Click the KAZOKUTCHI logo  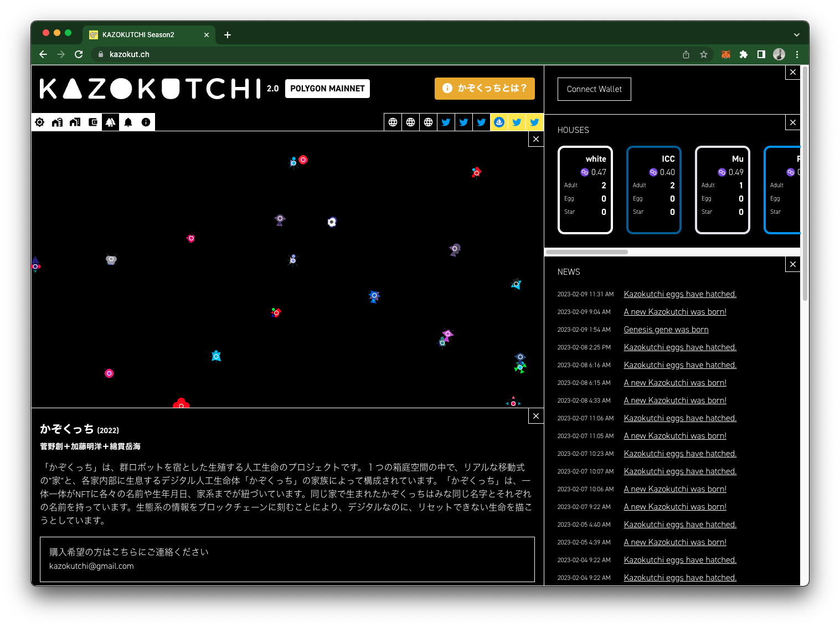pyautogui.click(x=150, y=89)
